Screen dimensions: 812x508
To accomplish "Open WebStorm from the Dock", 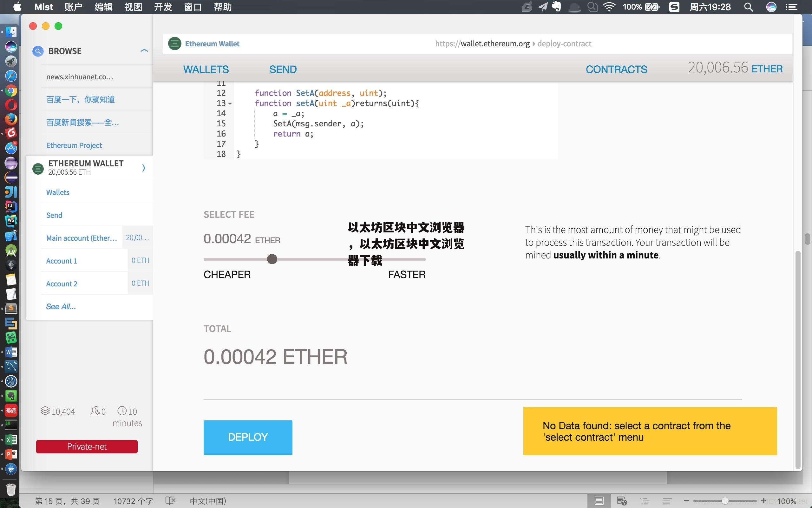I will pyautogui.click(x=11, y=221).
